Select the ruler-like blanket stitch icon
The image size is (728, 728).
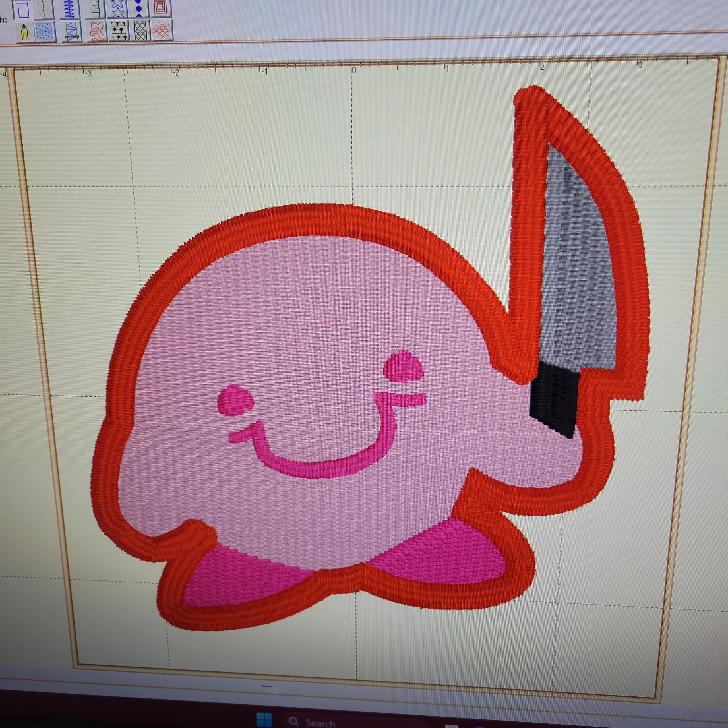(95, 9)
